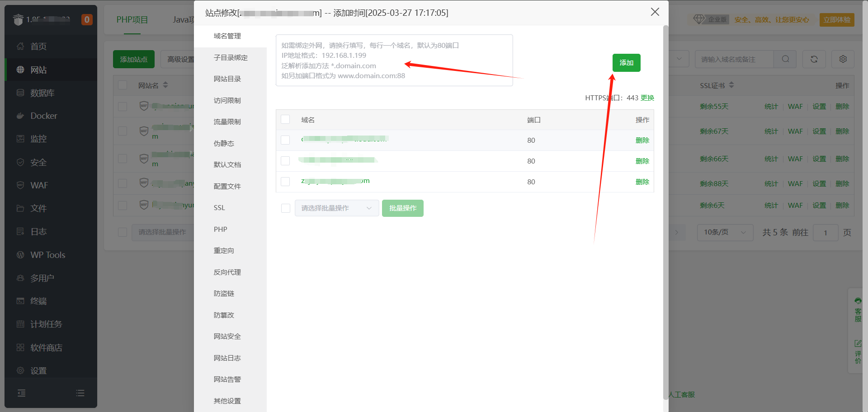Click the terminal icon in sidebar
868x412 pixels.
coord(20,301)
